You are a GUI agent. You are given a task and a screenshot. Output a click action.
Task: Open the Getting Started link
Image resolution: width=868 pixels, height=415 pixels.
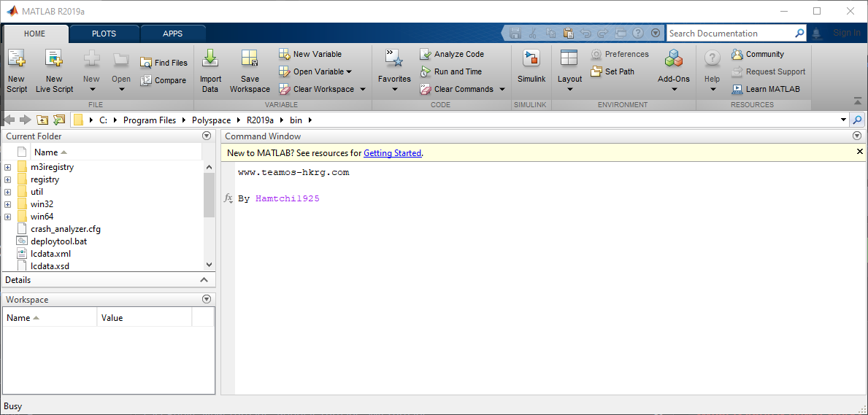(393, 153)
